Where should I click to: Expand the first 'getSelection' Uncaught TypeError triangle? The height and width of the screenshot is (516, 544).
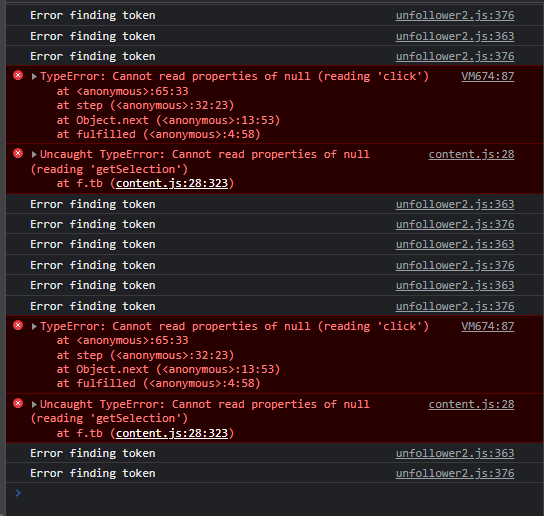pos(34,154)
